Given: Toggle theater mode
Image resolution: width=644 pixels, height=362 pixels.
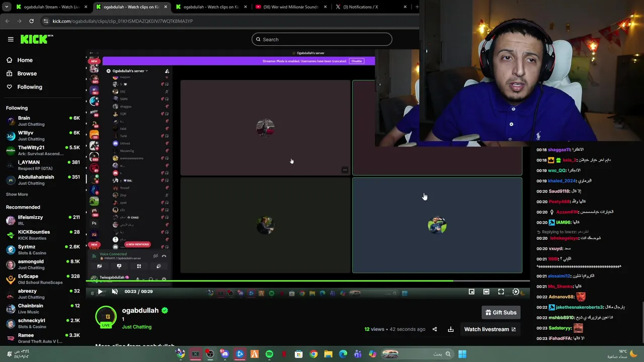Looking at the screenshot, I should point(486,292).
